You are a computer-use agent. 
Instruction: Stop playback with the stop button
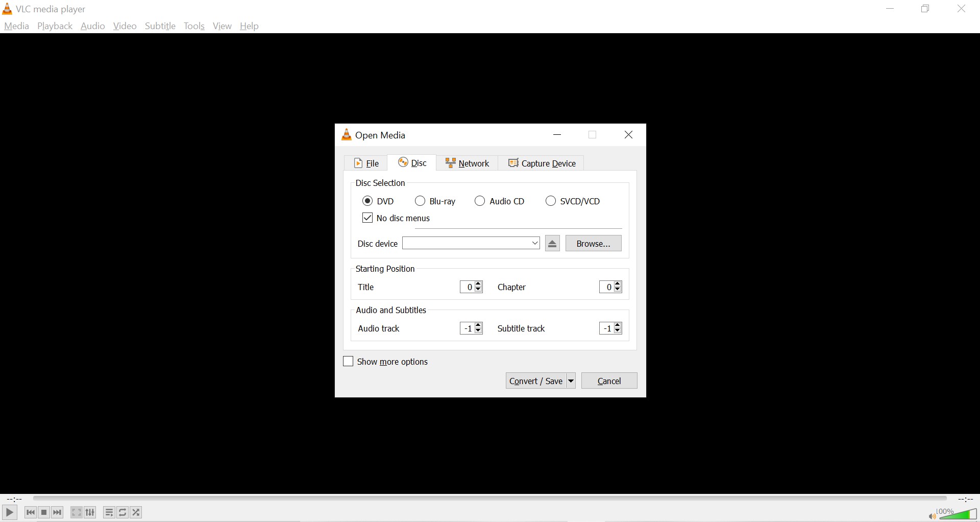[x=44, y=512]
